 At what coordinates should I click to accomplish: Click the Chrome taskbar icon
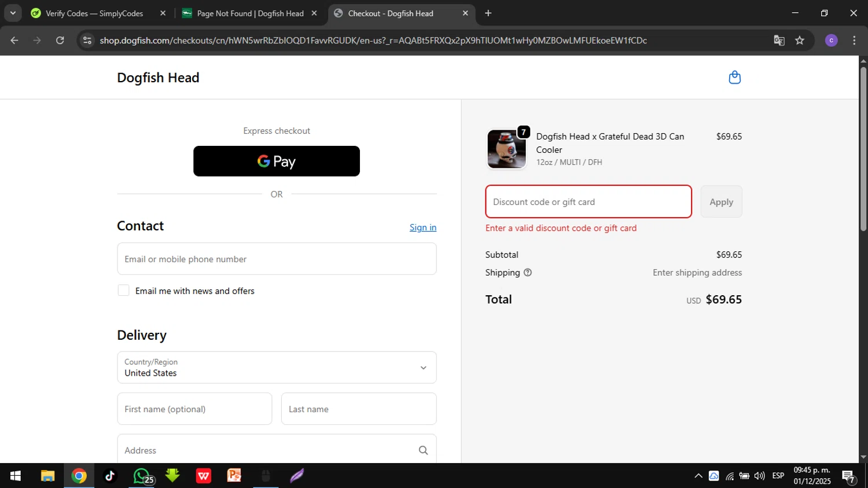tap(79, 476)
